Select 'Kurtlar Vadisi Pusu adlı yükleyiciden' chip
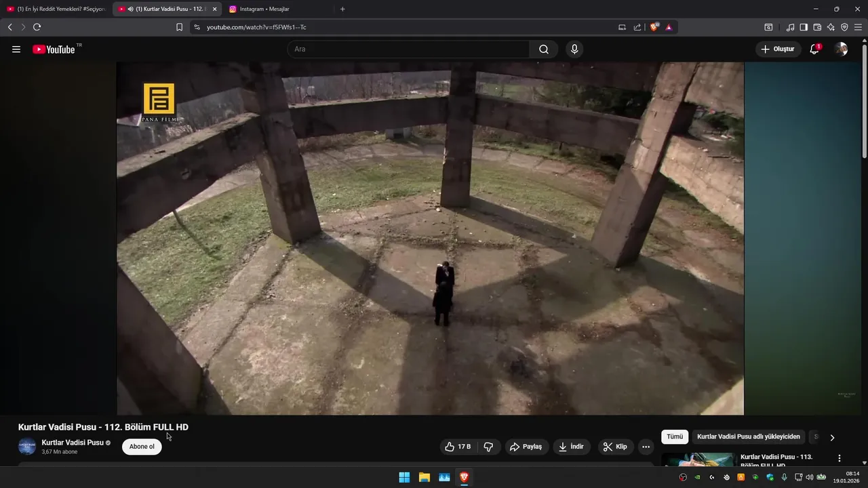 coord(749,437)
